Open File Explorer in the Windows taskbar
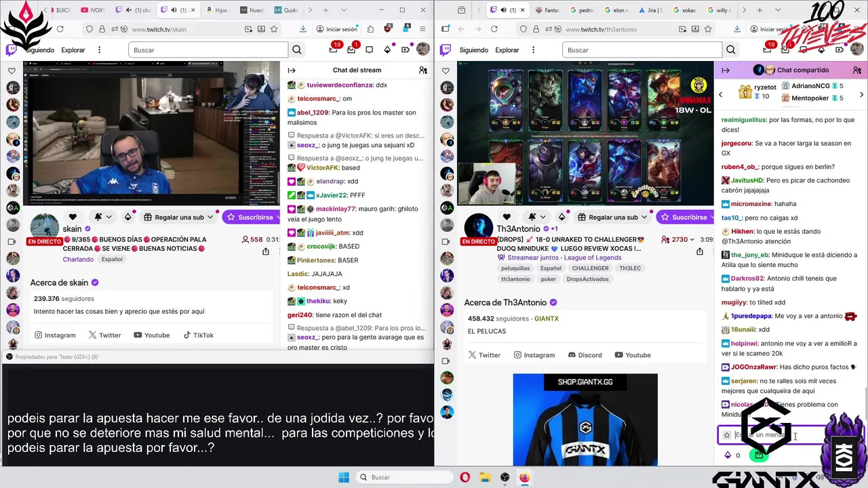Image resolution: width=868 pixels, height=488 pixels. pos(485,477)
